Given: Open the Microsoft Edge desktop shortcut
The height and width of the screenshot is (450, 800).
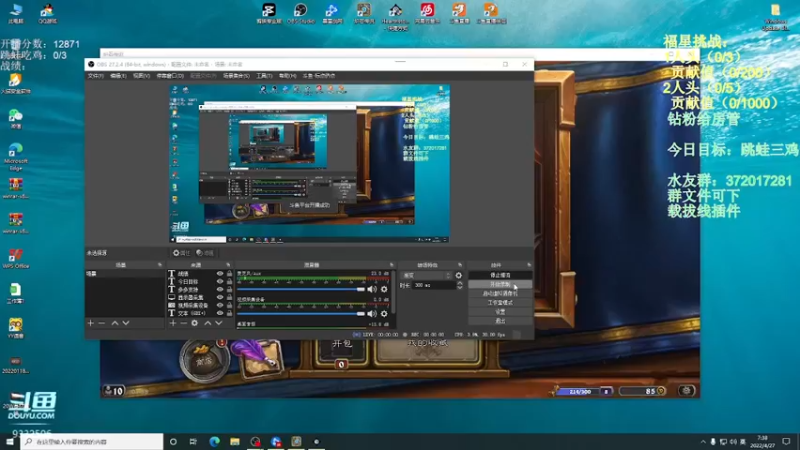Looking at the screenshot, I should tap(16, 156).
